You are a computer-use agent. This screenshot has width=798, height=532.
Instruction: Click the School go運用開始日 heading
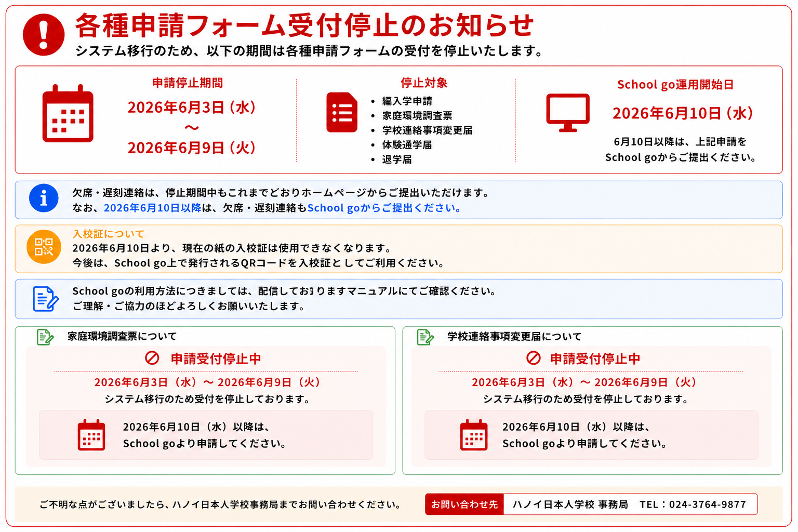click(x=675, y=85)
